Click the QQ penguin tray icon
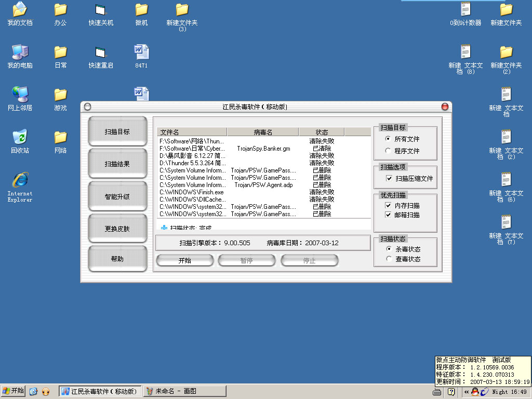Image resolution: width=532 pixels, height=399 pixels. pos(475,392)
